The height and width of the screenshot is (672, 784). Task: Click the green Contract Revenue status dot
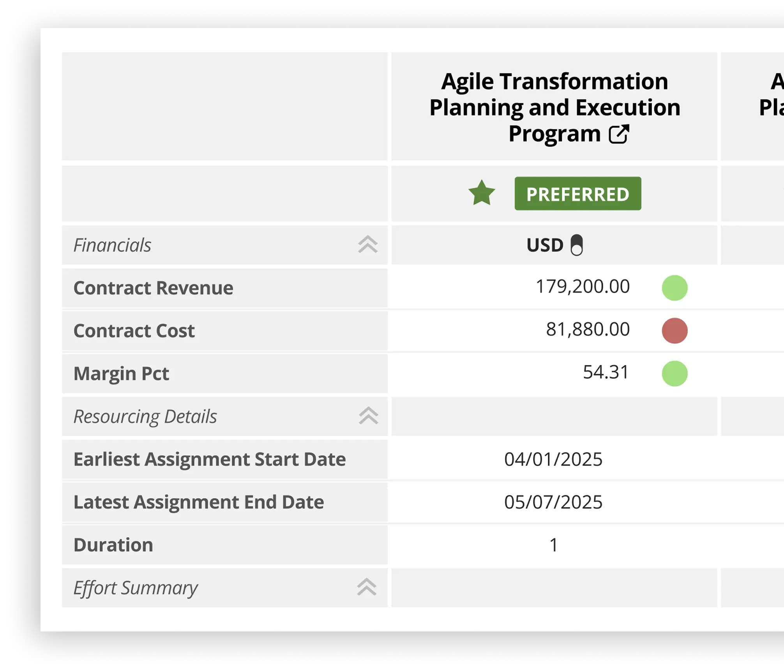pos(675,288)
